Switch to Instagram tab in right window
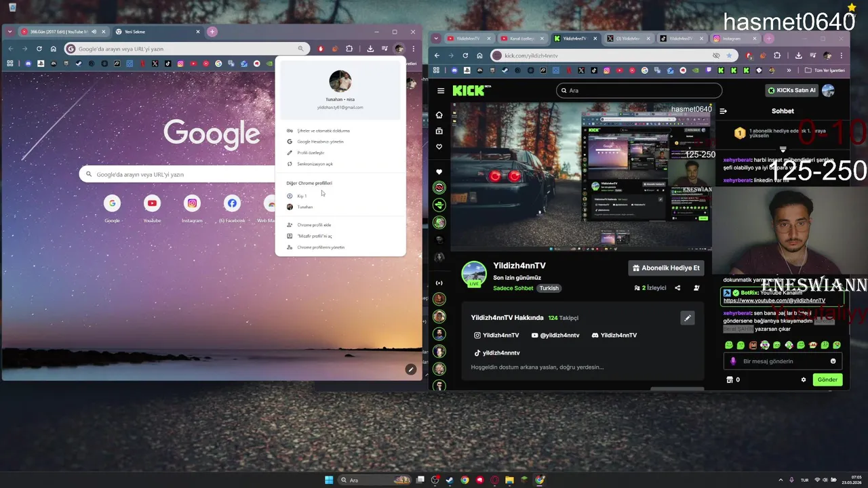Viewport: 868px width, 488px height. coord(735,39)
